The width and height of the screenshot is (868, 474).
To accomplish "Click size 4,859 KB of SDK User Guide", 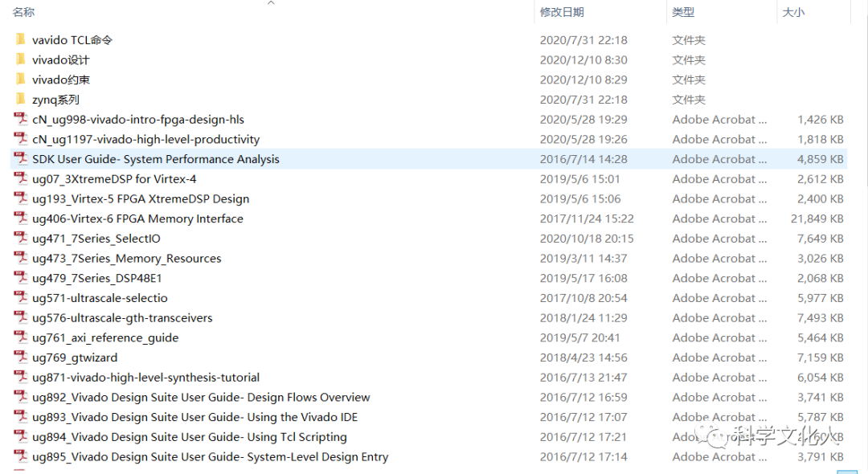I will pyautogui.click(x=821, y=159).
